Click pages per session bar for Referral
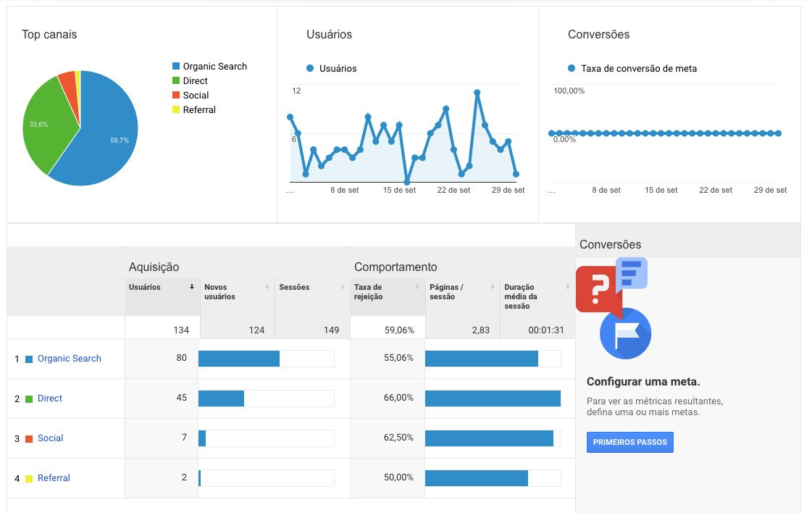Viewport: 812px width, 513px height. [477, 478]
